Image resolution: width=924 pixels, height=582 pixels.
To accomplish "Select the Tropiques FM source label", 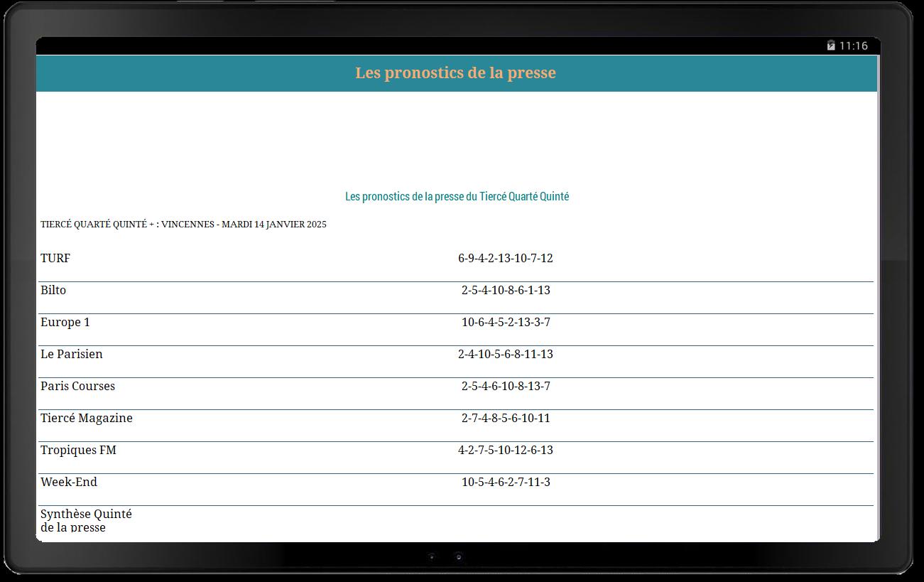I will tap(78, 450).
